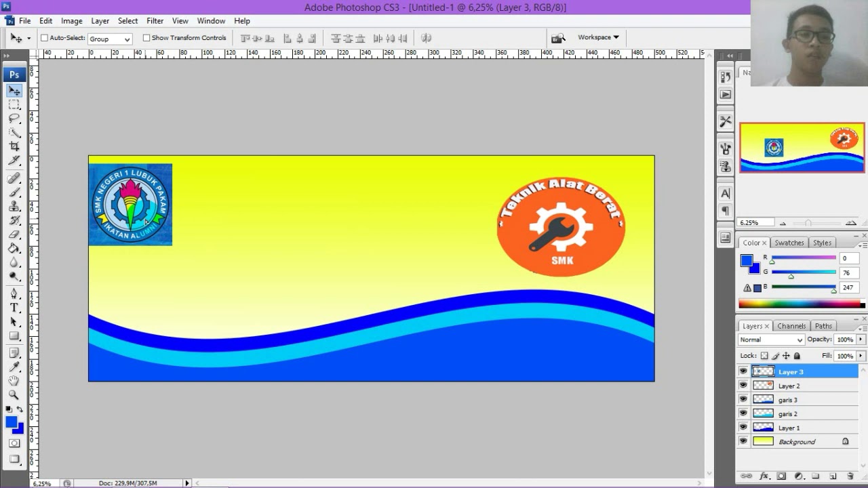Enable Show Transform Controls checkbox
Viewport: 868px width, 488px height.
pyautogui.click(x=146, y=38)
